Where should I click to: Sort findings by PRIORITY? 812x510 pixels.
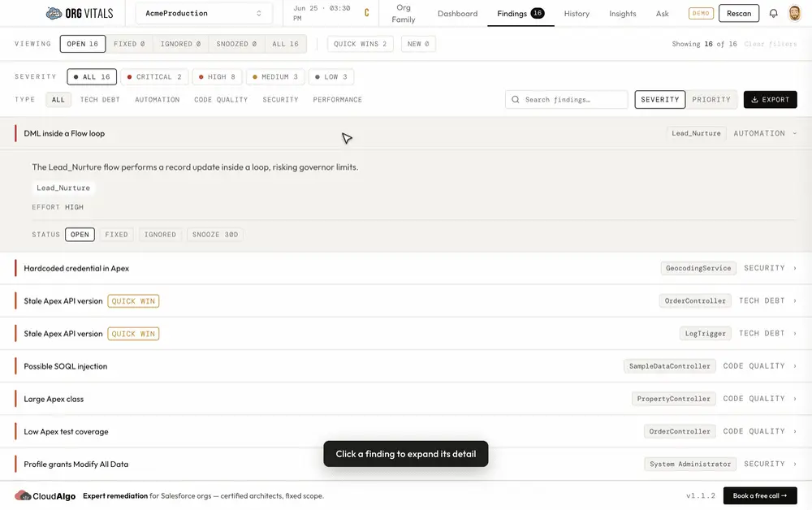point(711,99)
